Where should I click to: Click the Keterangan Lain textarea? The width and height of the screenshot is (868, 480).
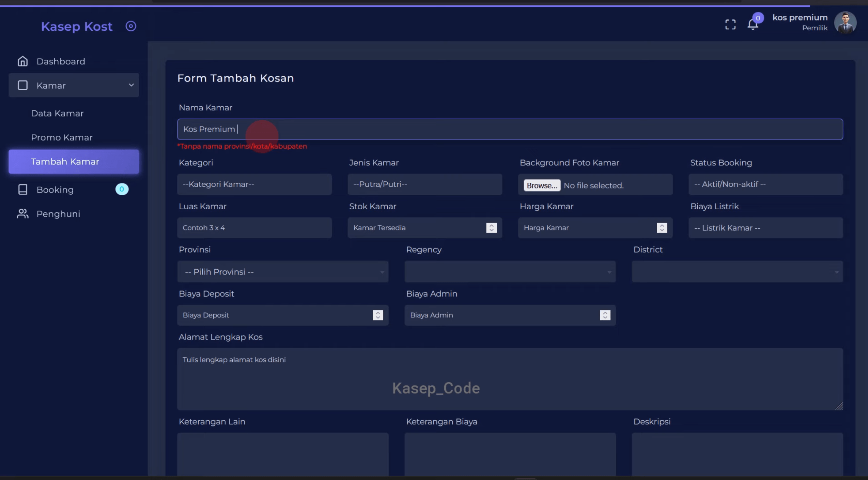click(283, 454)
